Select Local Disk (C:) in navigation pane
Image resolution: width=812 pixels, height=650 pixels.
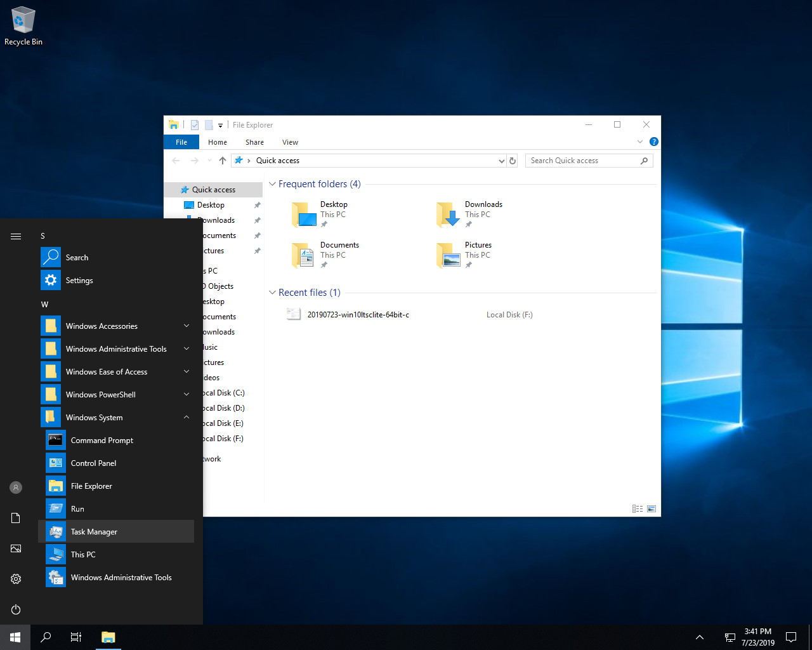click(x=223, y=393)
